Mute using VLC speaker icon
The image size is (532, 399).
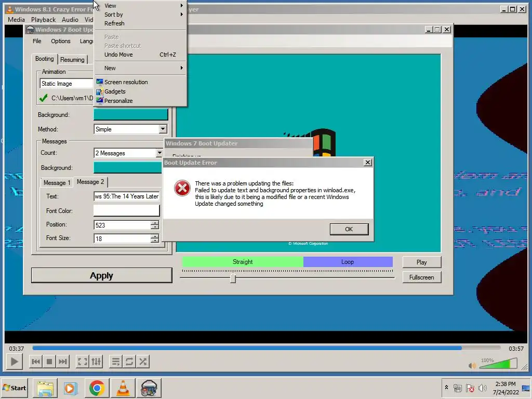[x=472, y=365]
